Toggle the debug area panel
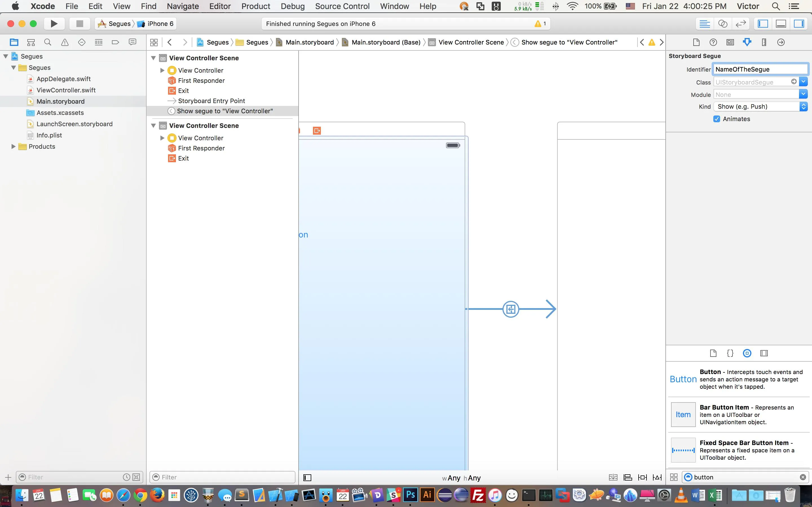The image size is (812, 507). click(x=781, y=23)
